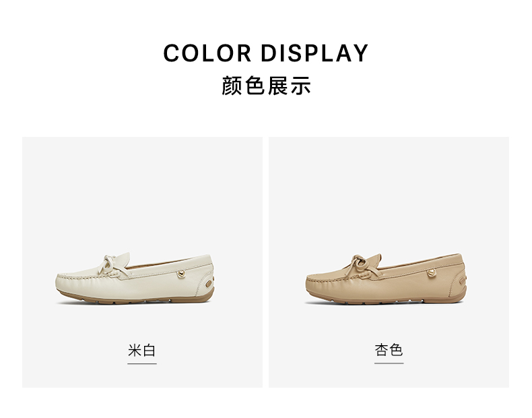Click the 颜色展示 subtitle text
The width and height of the screenshot is (532, 418).
click(266, 86)
